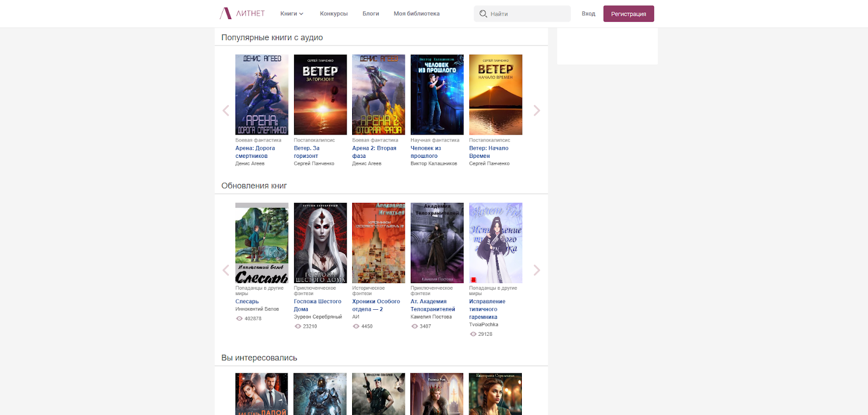Open genre Боевая фантастика under Арена 2

[x=375, y=140]
